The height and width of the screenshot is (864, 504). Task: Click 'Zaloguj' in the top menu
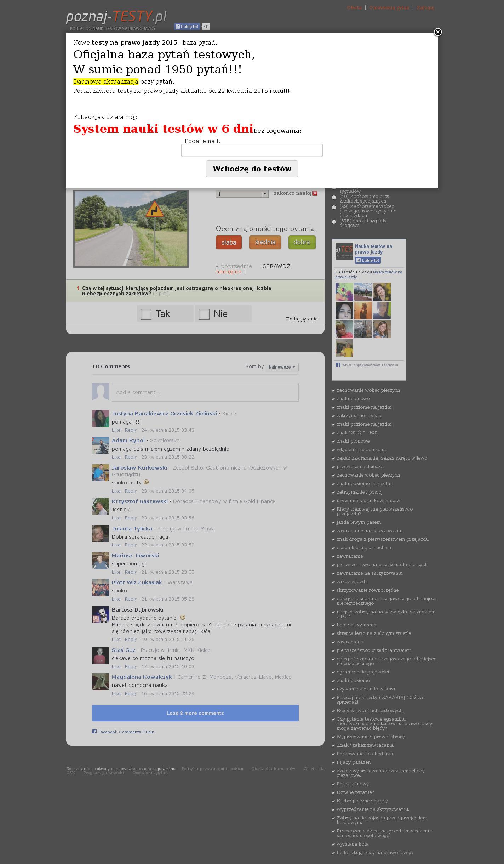point(425,7)
